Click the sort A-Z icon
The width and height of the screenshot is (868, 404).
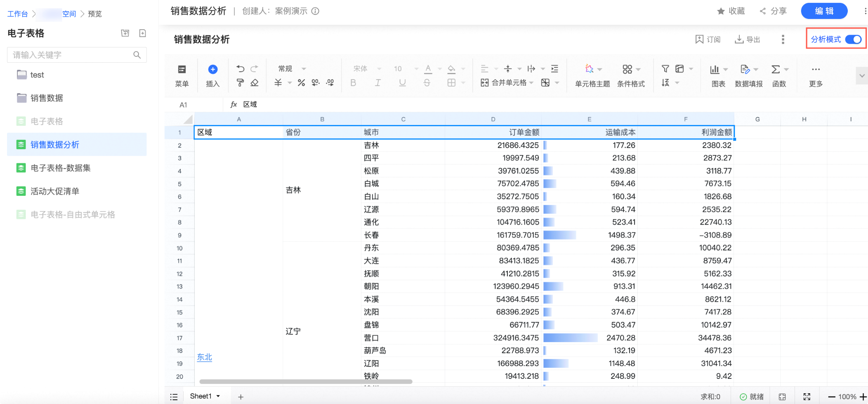(x=665, y=83)
